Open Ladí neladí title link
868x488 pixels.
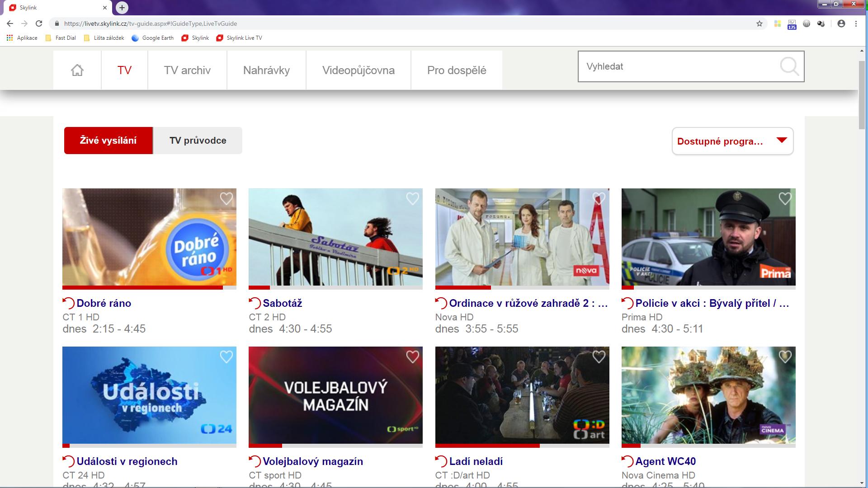476,461
